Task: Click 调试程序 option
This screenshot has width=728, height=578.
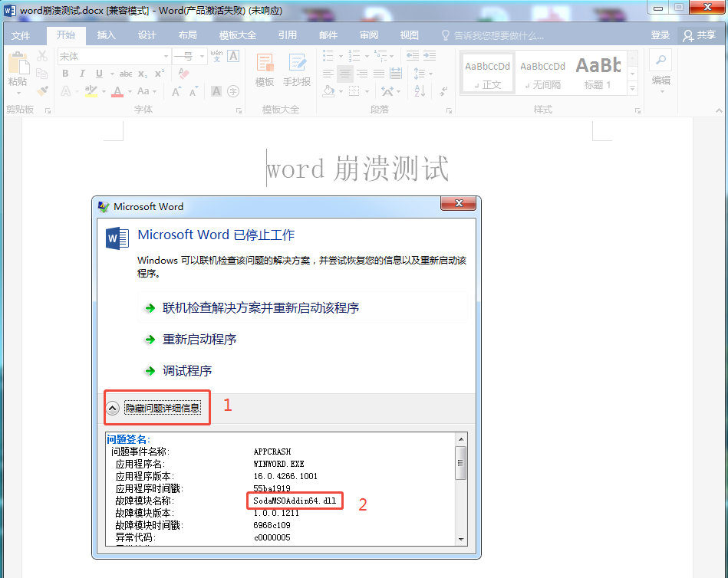Action: click(187, 371)
